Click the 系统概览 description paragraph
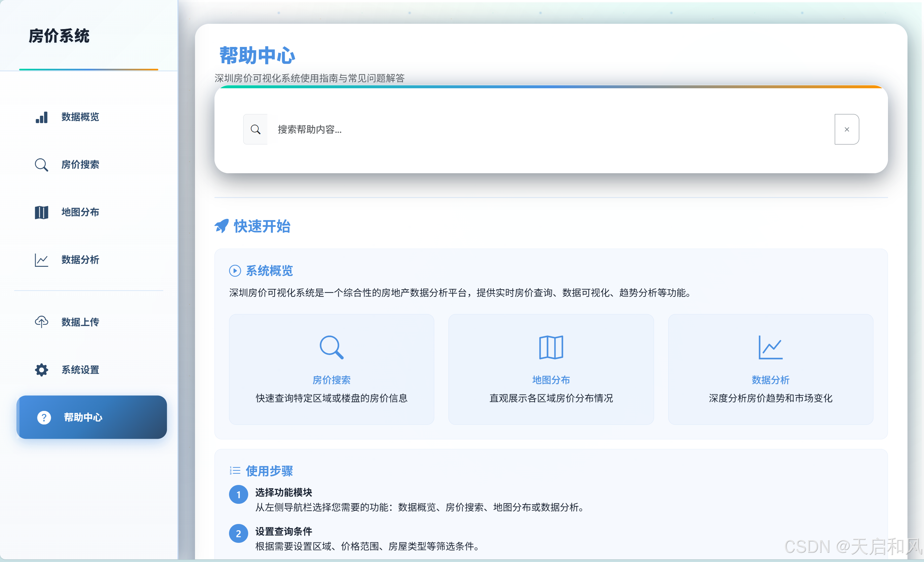Viewport: 924px width, 562px height. [x=461, y=293]
